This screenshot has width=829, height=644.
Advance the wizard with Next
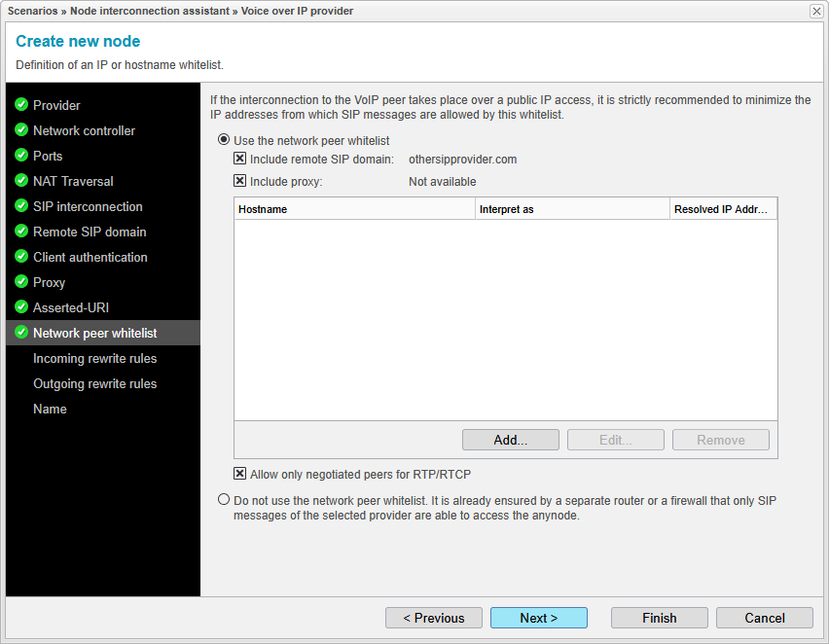(x=538, y=618)
